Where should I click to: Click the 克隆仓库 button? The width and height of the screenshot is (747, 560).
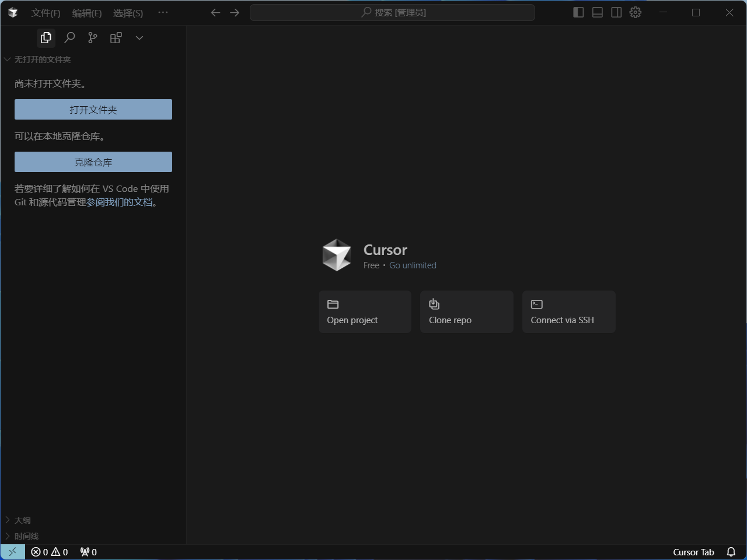click(x=93, y=162)
